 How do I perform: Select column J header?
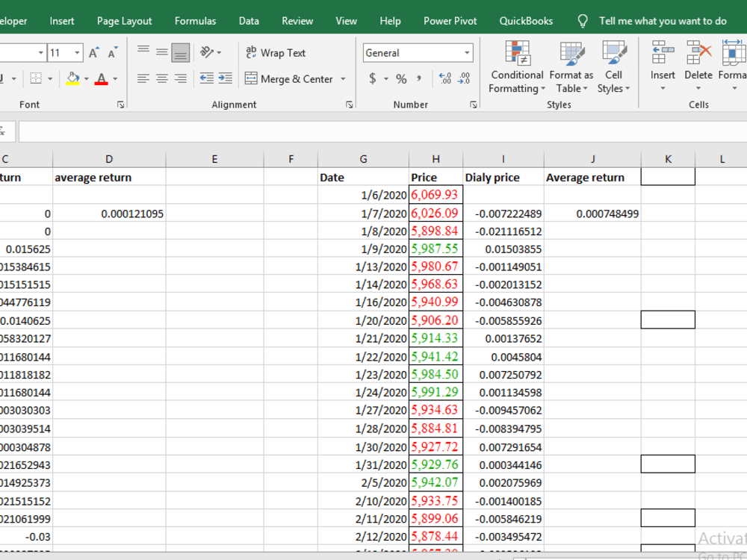[x=592, y=159]
